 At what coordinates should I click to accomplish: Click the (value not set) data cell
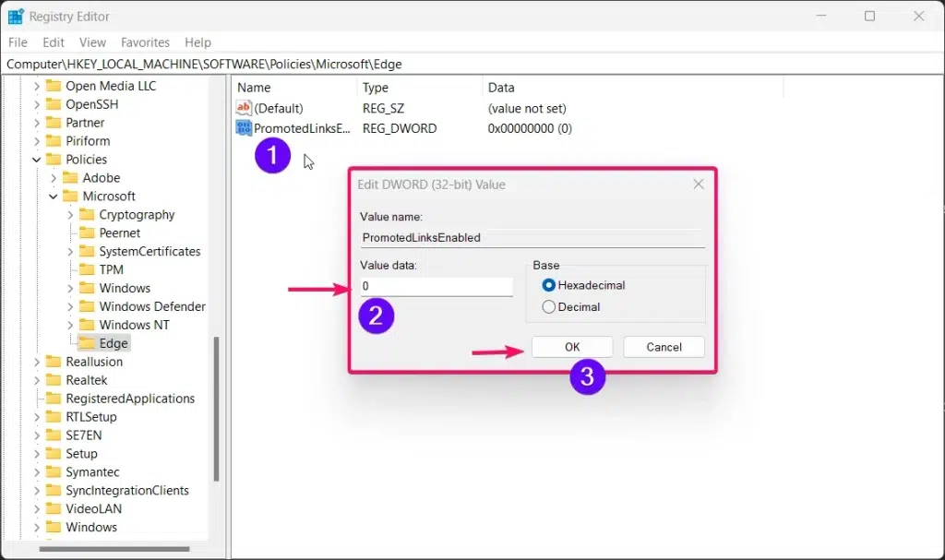point(527,109)
